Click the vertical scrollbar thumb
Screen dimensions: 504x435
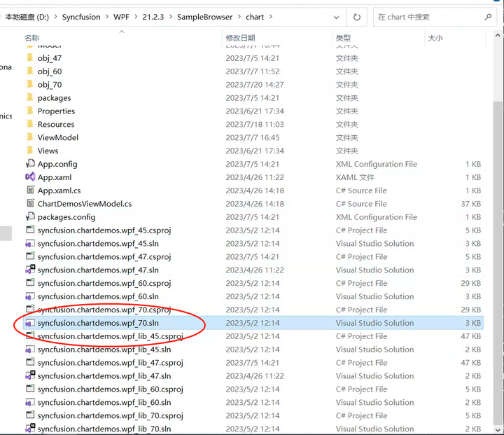(498, 263)
